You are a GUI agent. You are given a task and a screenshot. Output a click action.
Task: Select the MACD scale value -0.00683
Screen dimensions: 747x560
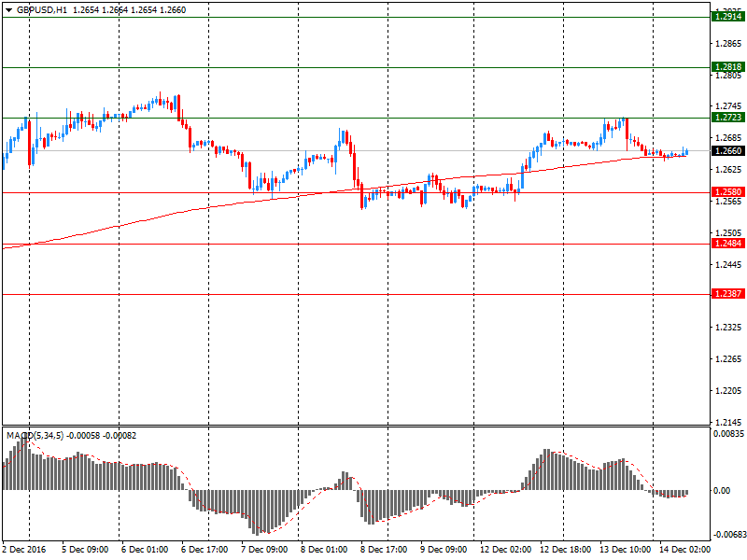[728, 534]
